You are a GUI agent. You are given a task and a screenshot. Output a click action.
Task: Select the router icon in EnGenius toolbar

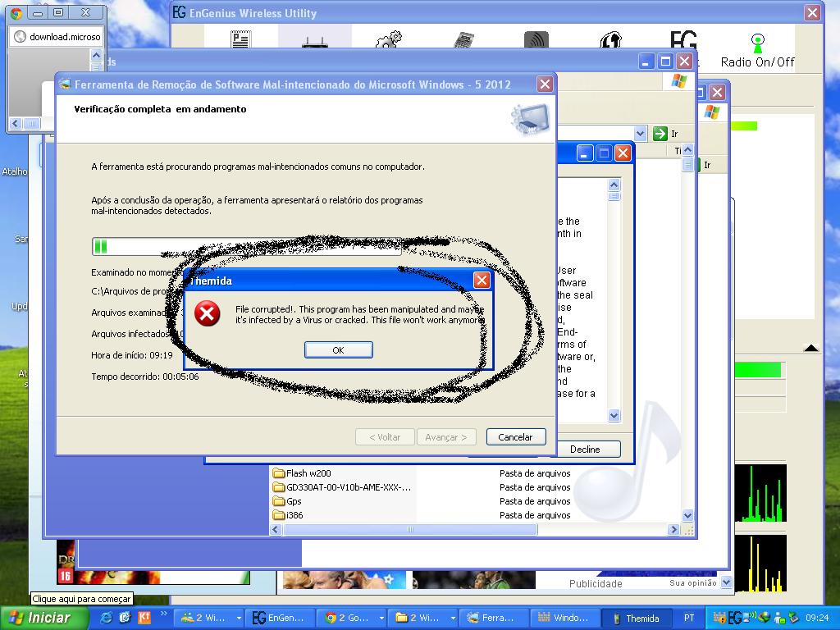click(x=314, y=42)
